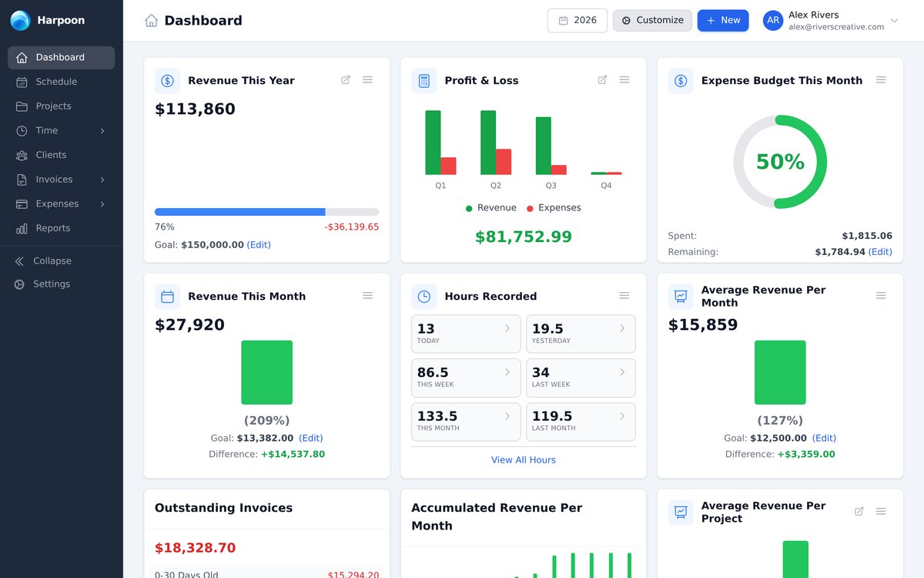
Task: Click the AR user avatar
Action: 773,21
